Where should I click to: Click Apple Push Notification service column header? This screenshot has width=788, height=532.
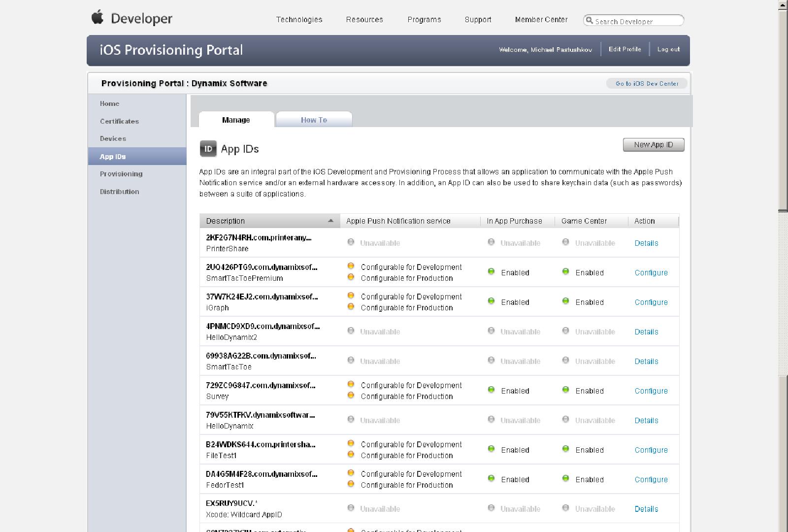coord(410,221)
